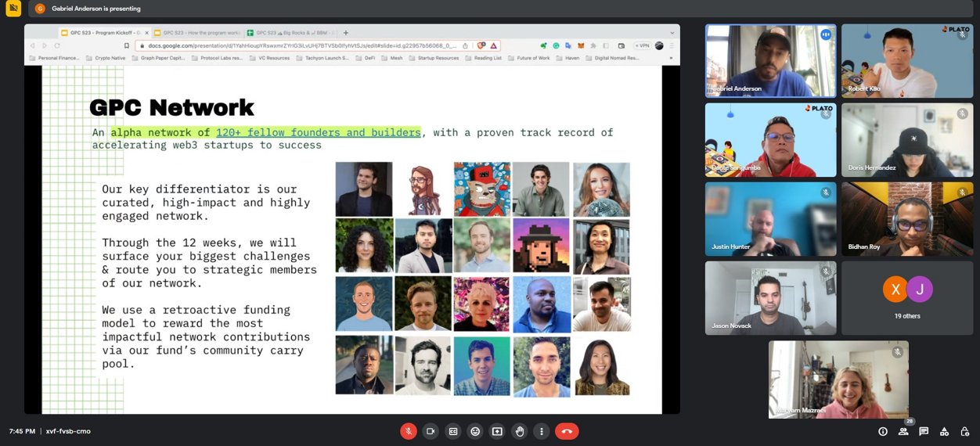Open the Extensions puzzle icon
Image resolution: width=980 pixels, height=446 pixels.
pos(593,45)
